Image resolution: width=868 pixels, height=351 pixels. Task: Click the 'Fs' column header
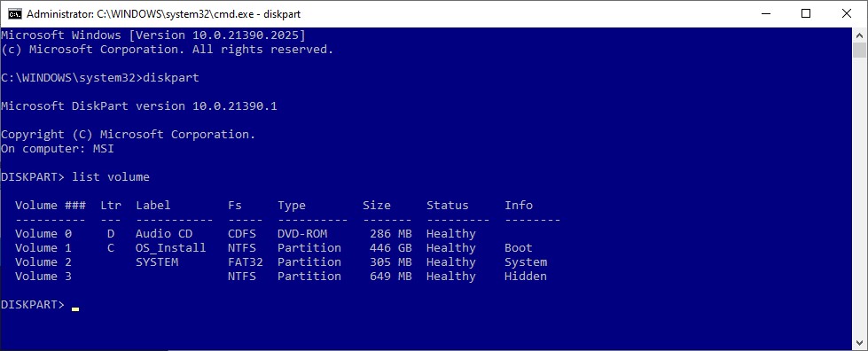tap(235, 206)
